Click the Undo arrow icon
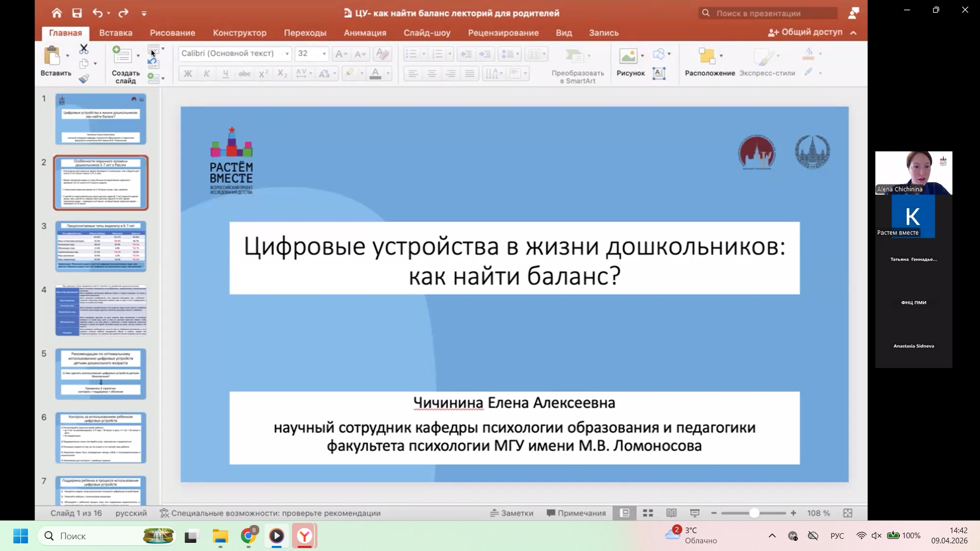 98,13
